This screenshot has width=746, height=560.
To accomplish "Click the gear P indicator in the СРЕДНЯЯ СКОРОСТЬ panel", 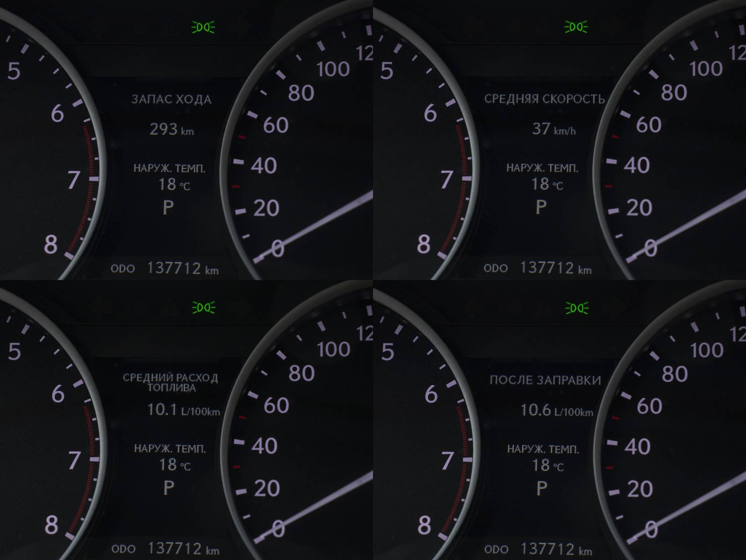I will tap(541, 207).
